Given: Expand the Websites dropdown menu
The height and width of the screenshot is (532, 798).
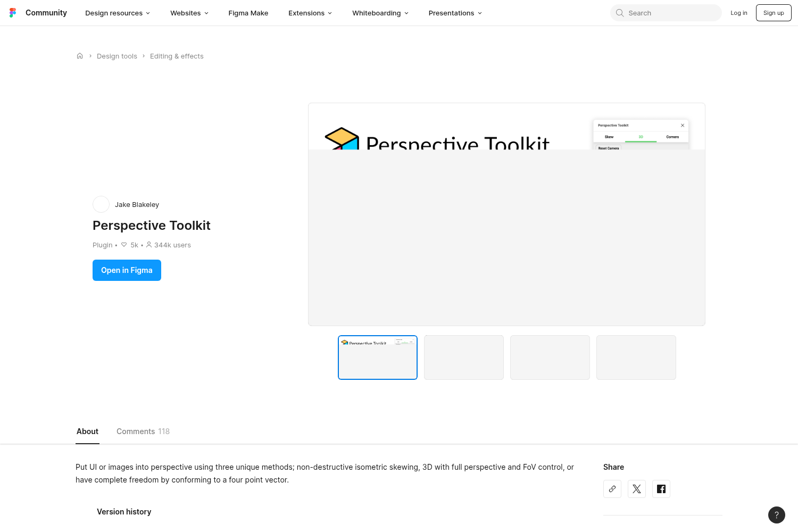Looking at the screenshot, I should (x=189, y=13).
